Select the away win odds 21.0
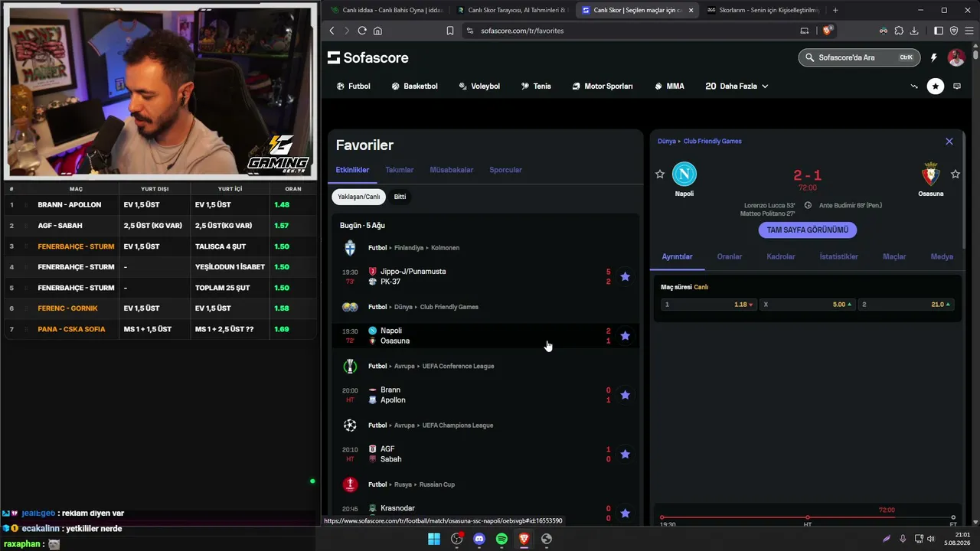The width and height of the screenshot is (980, 551). pos(906,305)
